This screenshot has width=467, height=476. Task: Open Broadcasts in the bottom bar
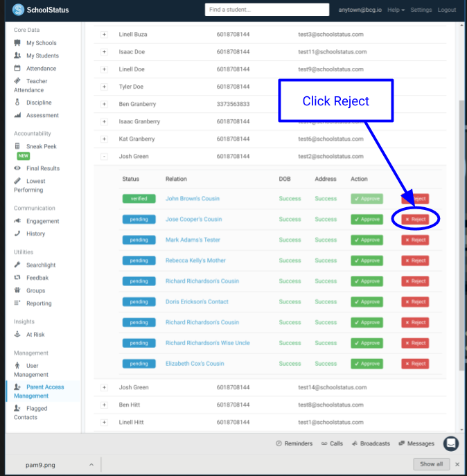tap(371, 443)
